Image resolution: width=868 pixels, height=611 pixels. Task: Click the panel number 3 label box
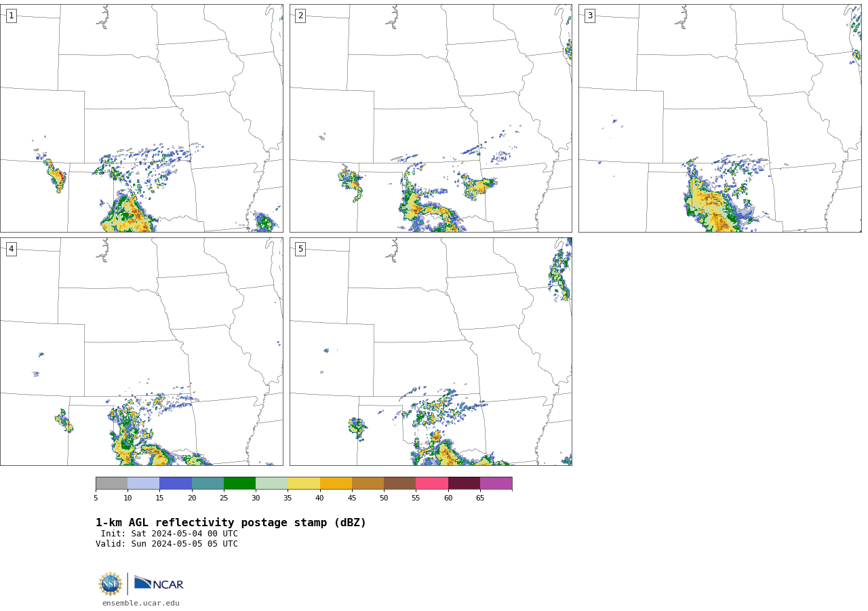[x=589, y=16]
